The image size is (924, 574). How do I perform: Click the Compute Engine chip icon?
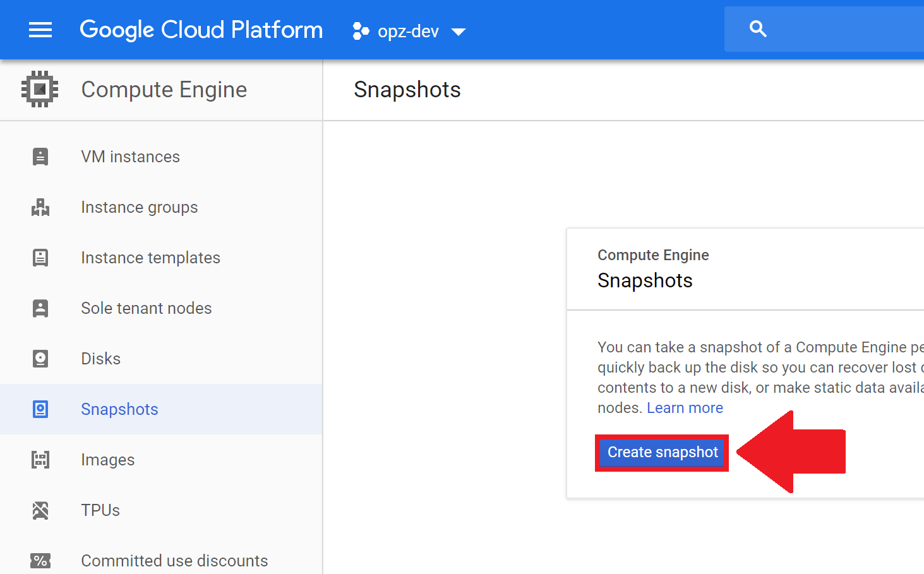coord(40,89)
